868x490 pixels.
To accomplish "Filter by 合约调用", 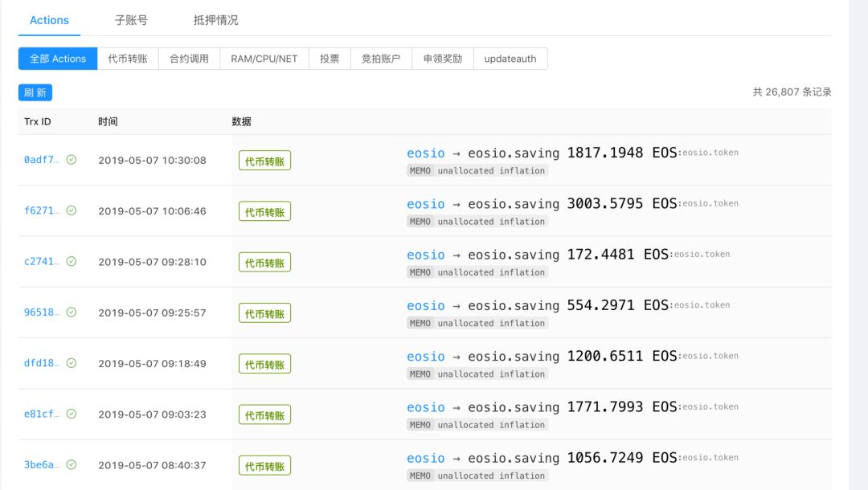I will pos(190,59).
